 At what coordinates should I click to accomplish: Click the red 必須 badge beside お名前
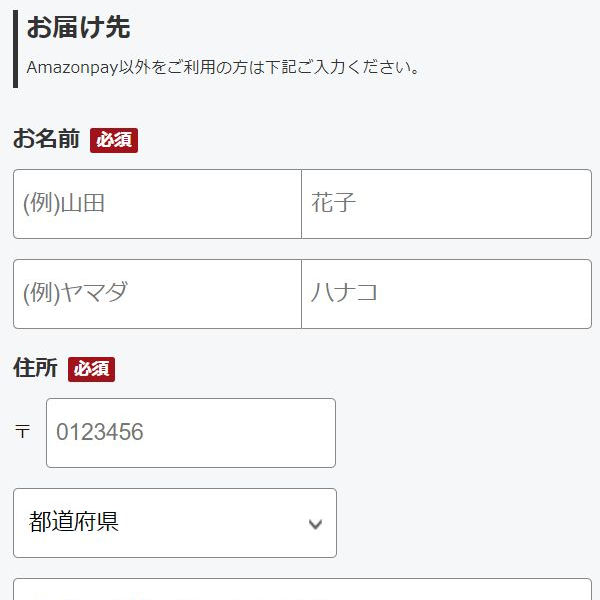tap(114, 140)
